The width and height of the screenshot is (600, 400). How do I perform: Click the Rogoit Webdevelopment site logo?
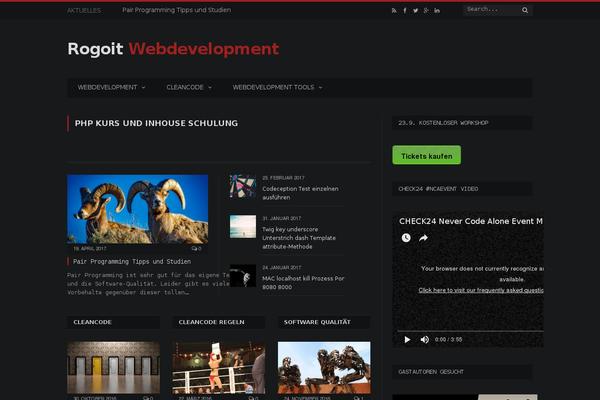pos(173,49)
